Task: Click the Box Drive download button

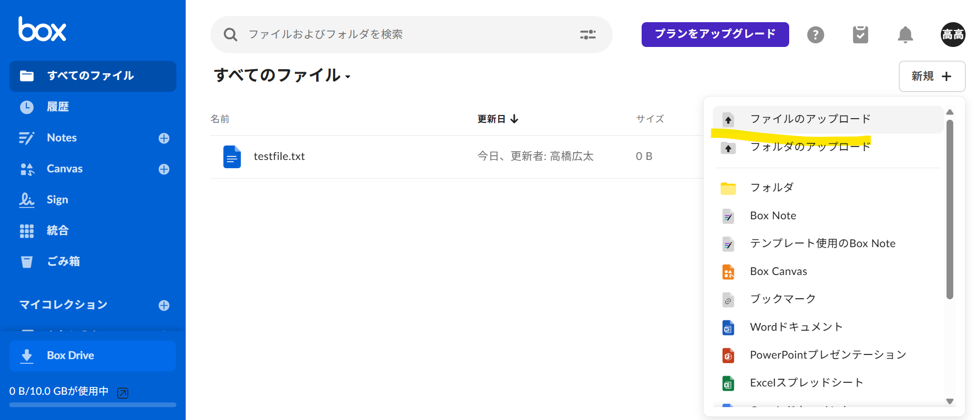Action: coord(93,356)
